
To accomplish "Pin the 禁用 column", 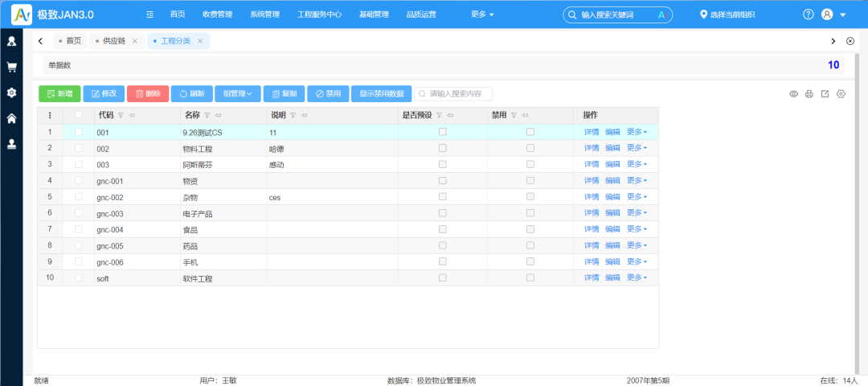I will [x=524, y=115].
